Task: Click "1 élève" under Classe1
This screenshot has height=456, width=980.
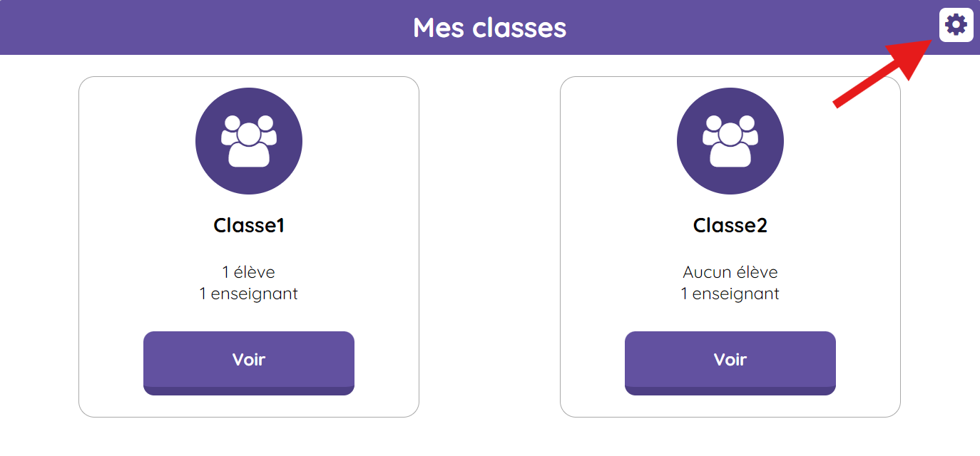Action: coord(249,272)
